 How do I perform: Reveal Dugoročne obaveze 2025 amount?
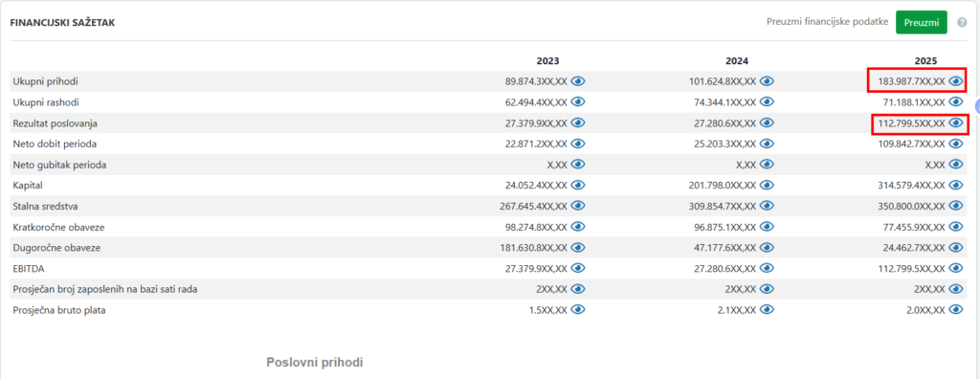tap(956, 247)
